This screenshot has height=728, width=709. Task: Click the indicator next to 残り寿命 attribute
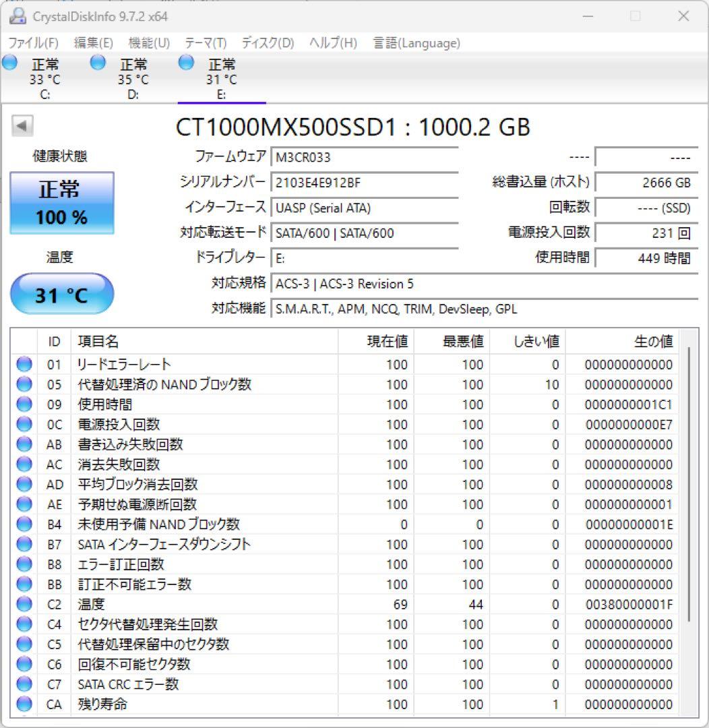[24, 704]
